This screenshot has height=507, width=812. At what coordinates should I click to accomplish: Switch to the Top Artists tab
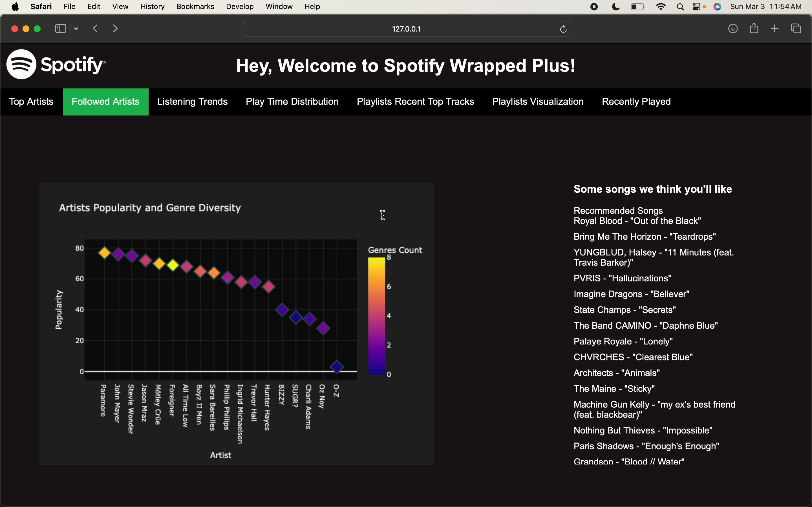tap(31, 102)
